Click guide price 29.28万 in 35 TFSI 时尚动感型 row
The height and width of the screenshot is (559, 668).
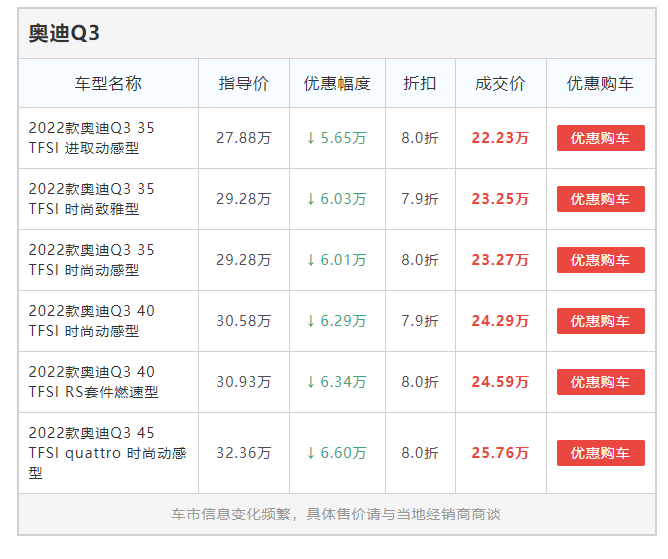point(244,260)
